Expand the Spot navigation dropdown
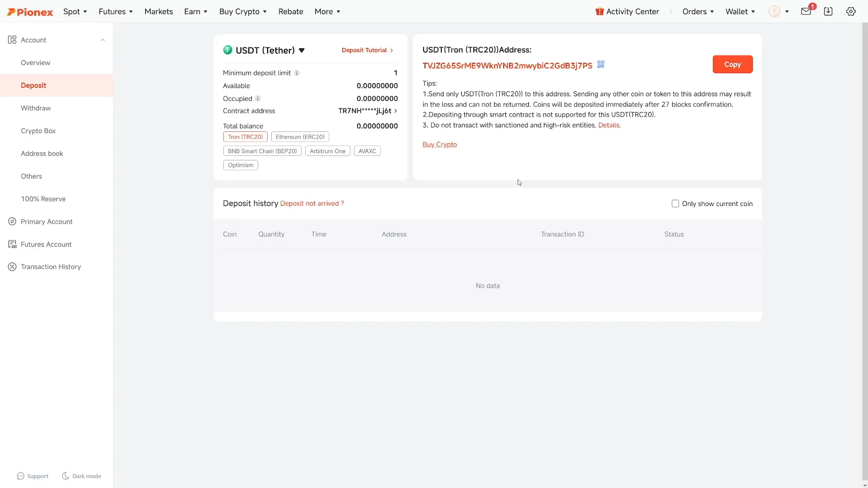 (x=75, y=11)
